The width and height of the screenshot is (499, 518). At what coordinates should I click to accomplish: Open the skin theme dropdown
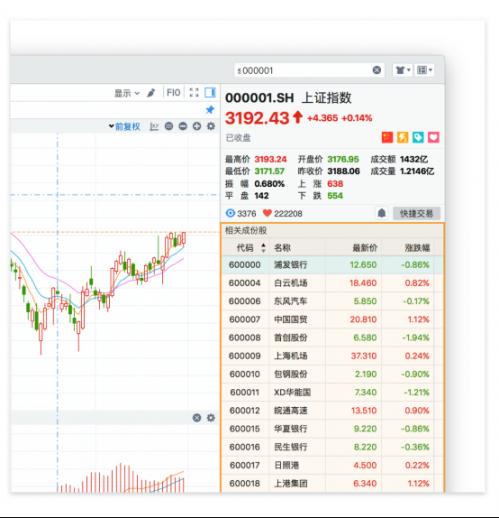(x=402, y=70)
